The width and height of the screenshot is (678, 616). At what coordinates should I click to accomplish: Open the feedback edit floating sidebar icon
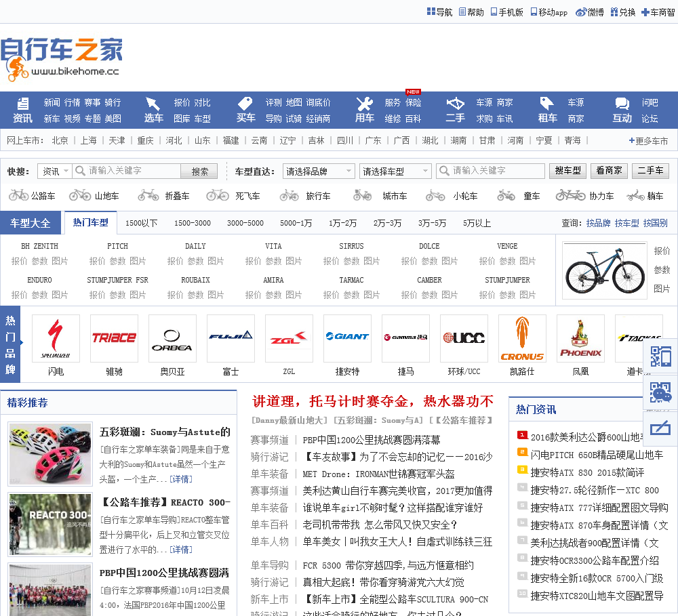coord(660,428)
